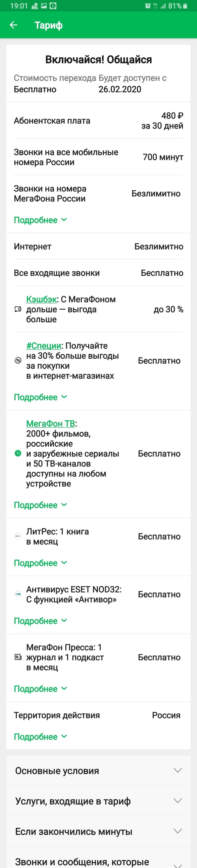Expand Подробнее under ESET antivirus
Viewport: 197px width, 868px height.
click(x=41, y=621)
